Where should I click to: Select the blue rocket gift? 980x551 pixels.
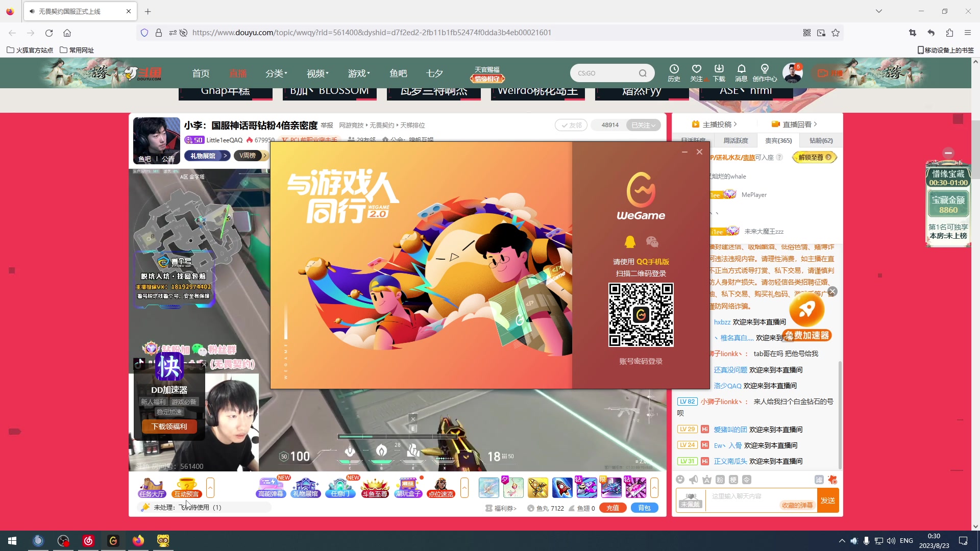(562, 488)
